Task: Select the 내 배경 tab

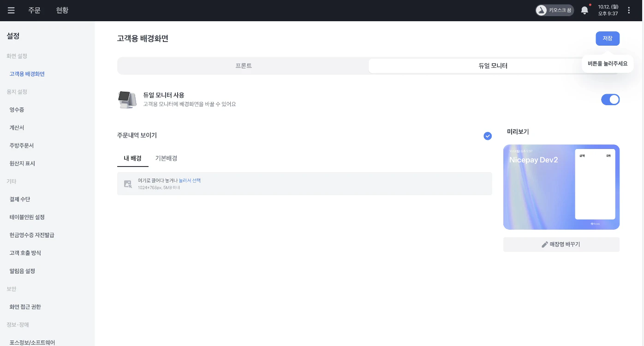Action: point(133,158)
